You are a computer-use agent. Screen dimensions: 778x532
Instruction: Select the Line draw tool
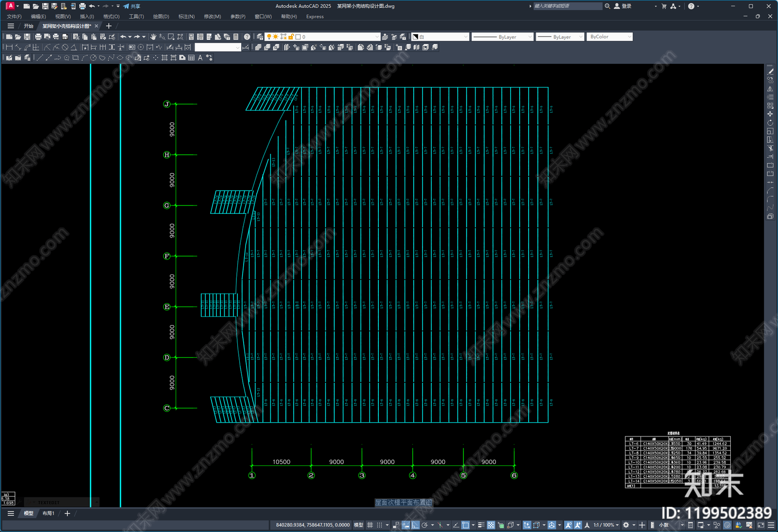(x=39, y=58)
